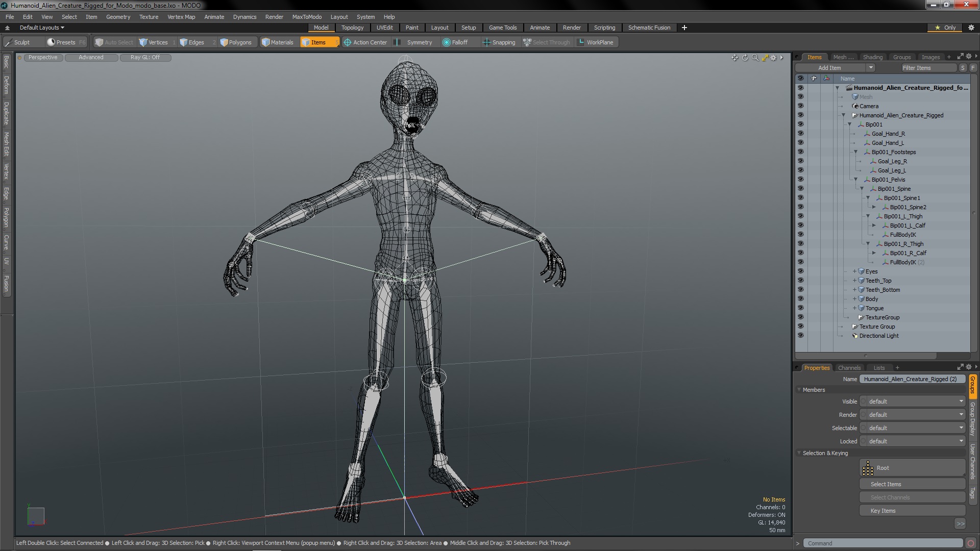Select the UVEdit tab icon

coord(385,28)
